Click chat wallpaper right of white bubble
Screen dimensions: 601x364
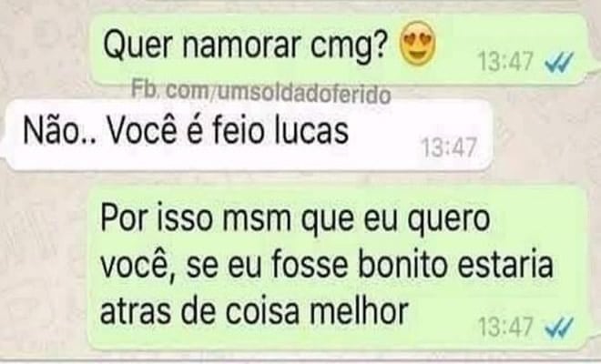546,134
